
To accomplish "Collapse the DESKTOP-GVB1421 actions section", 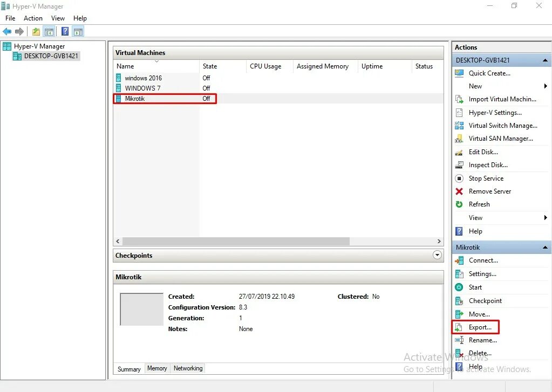I will click(x=545, y=60).
